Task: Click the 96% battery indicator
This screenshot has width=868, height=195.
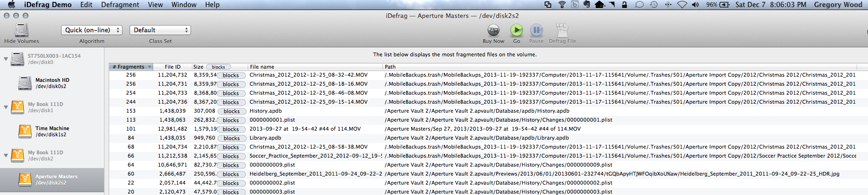Action: (x=718, y=5)
